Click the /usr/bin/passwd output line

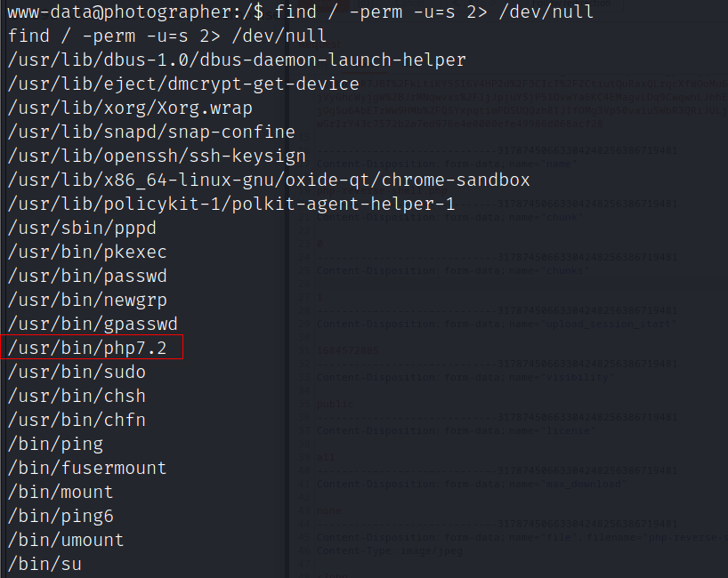click(x=87, y=276)
